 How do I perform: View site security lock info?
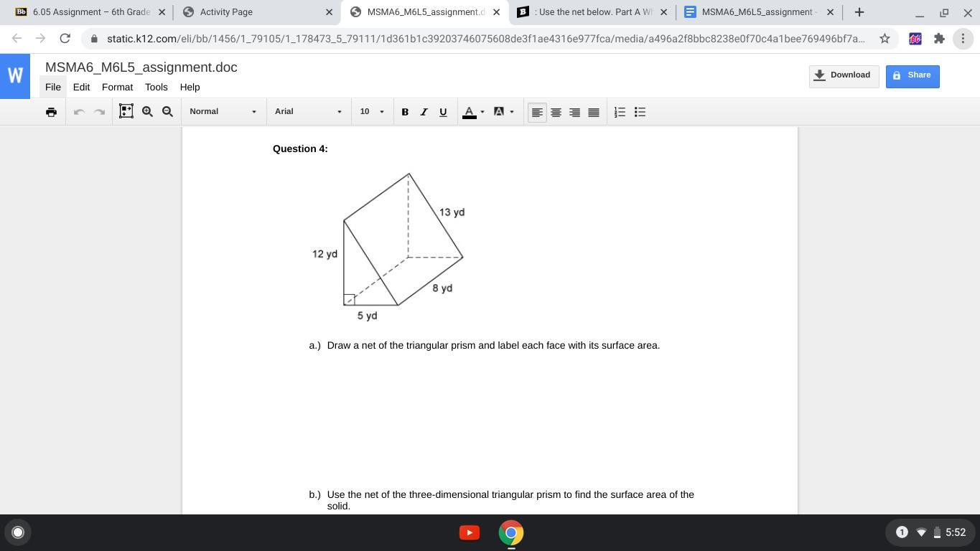(94, 39)
